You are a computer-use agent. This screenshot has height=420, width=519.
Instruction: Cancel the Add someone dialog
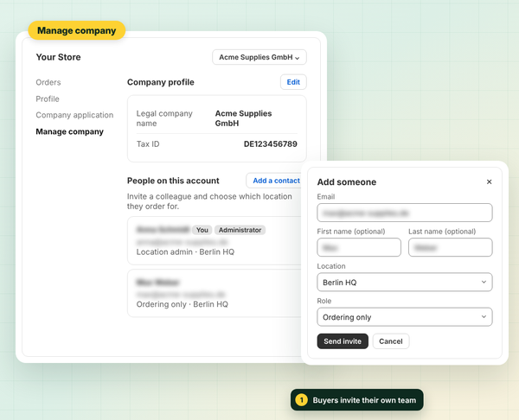click(391, 341)
